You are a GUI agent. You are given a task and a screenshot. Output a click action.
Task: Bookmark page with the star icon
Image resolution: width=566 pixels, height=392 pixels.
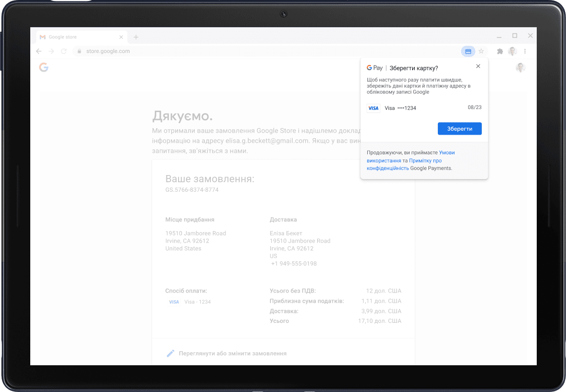tap(481, 51)
